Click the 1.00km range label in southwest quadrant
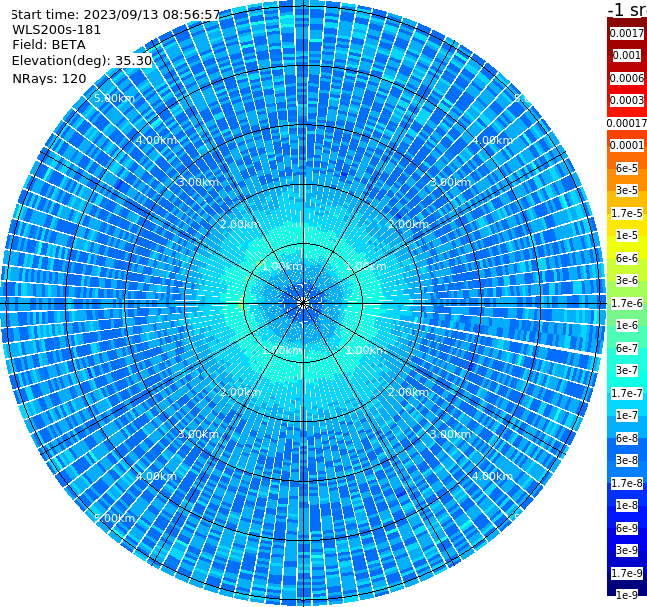The width and height of the screenshot is (647, 607). coord(283,350)
